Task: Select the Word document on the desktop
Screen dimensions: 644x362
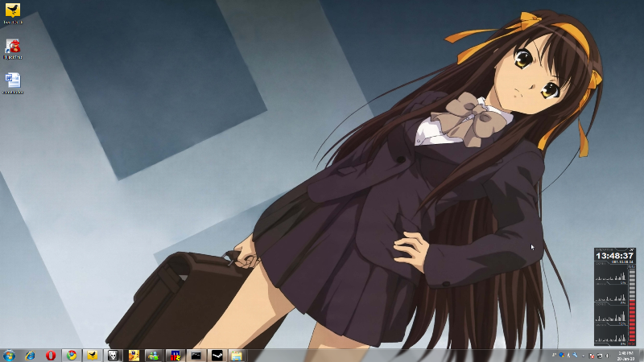Action: (x=13, y=81)
